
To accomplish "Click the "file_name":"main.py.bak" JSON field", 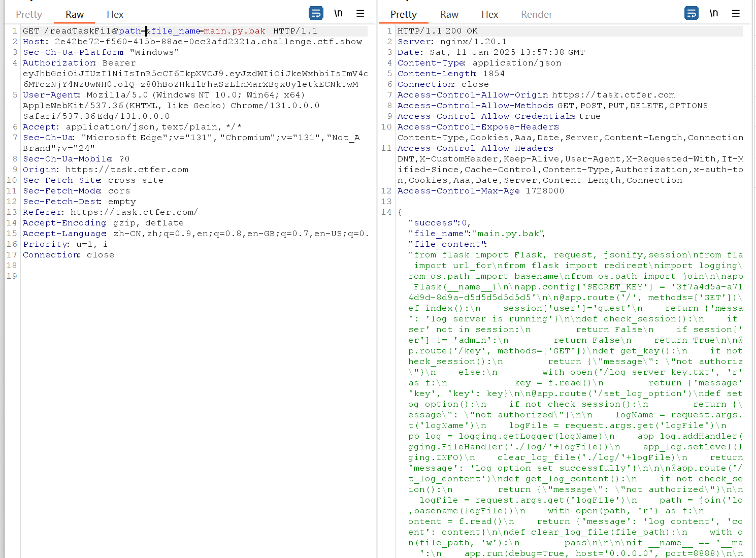I will pos(477,234).
